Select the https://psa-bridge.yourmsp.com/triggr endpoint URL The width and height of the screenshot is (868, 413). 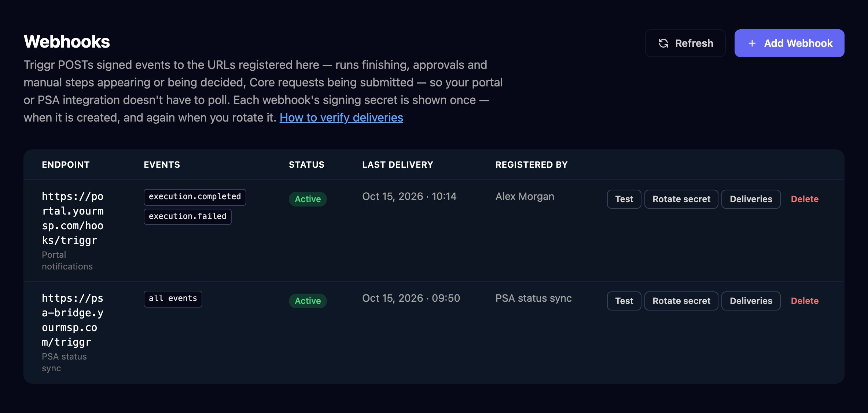73,320
